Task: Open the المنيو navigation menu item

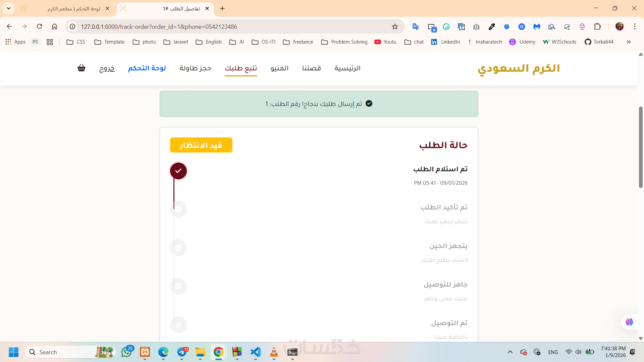Action: (279, 68)
